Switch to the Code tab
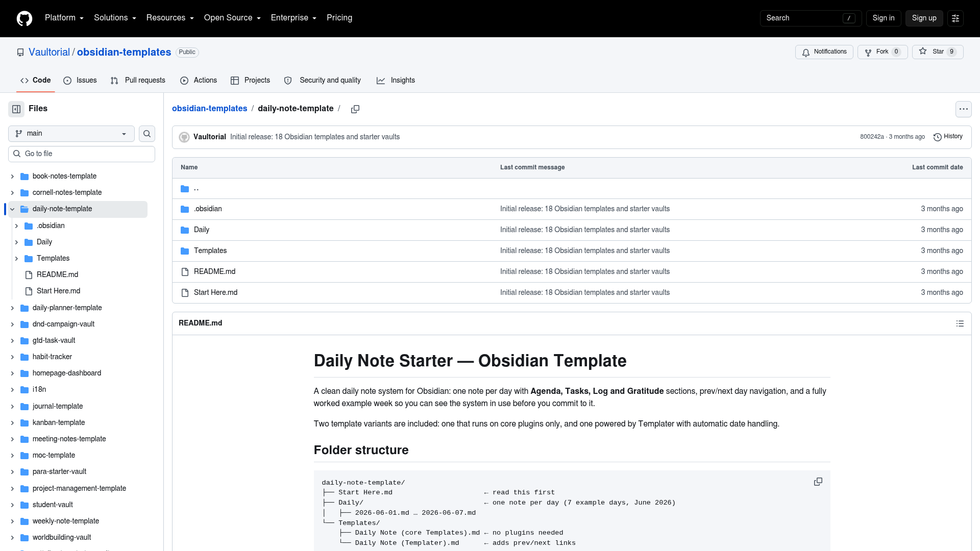The width and height of the screenshot is (980, 551). [35, 81]
